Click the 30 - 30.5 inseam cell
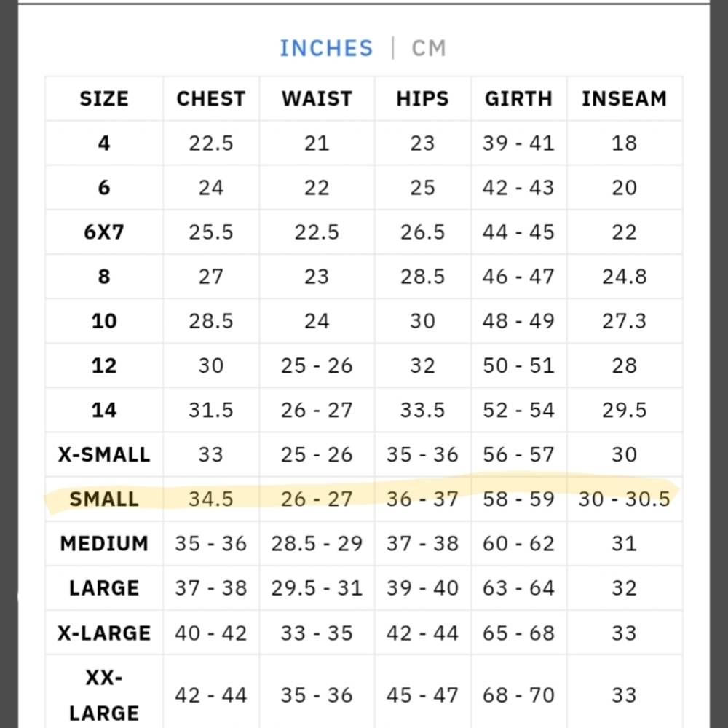This screenshot has height=728, width=728. [x=624, y=499]
